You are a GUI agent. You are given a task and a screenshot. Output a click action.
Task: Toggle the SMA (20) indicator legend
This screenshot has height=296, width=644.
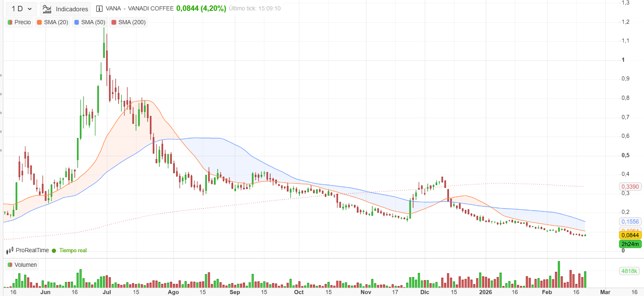pyautogui.click(x=52, y=22)
